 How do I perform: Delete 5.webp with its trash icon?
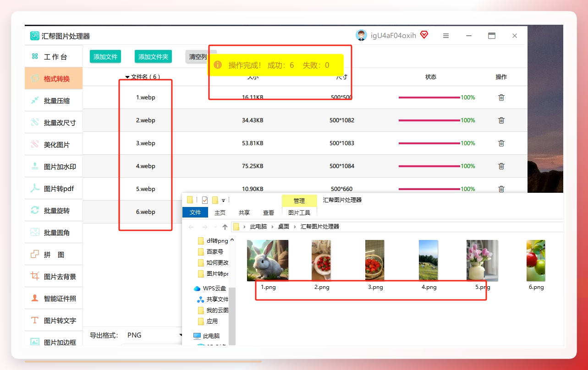click(x=501, y=189)
